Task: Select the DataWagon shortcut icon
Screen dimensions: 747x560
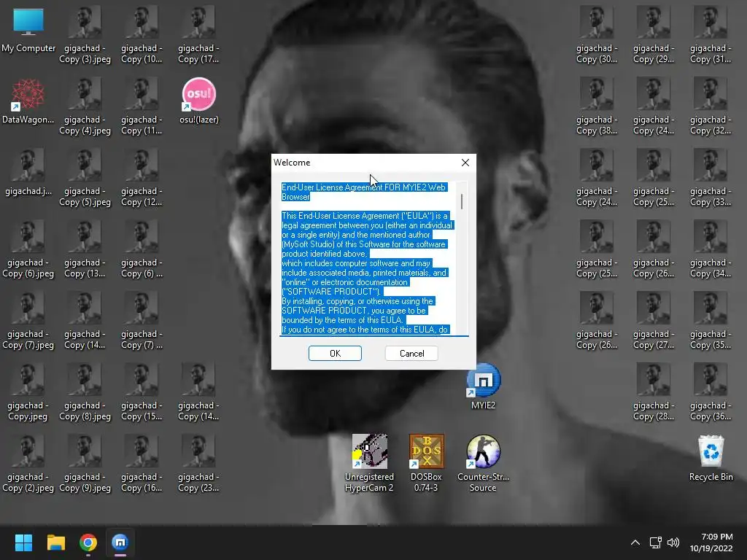Action: pos(28,102)
